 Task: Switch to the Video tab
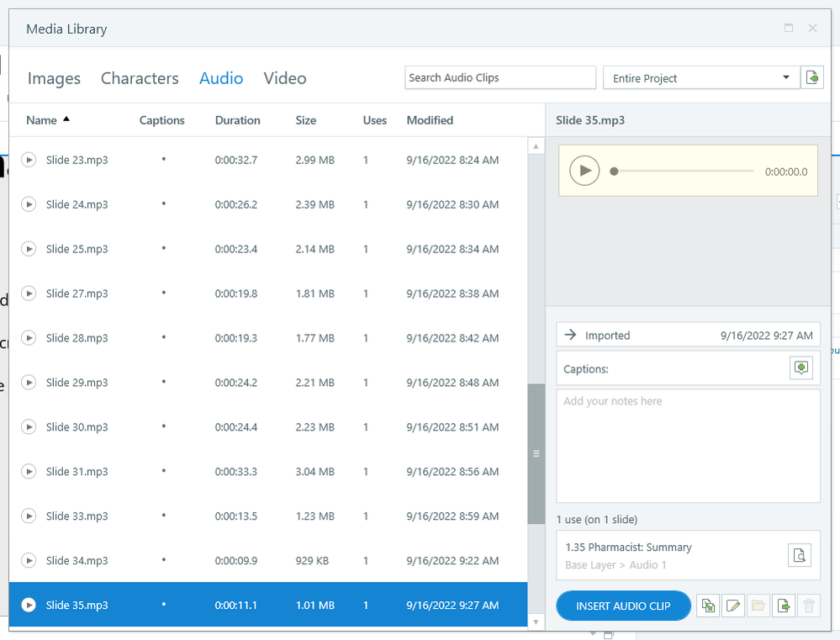click(x=285, y=78)
